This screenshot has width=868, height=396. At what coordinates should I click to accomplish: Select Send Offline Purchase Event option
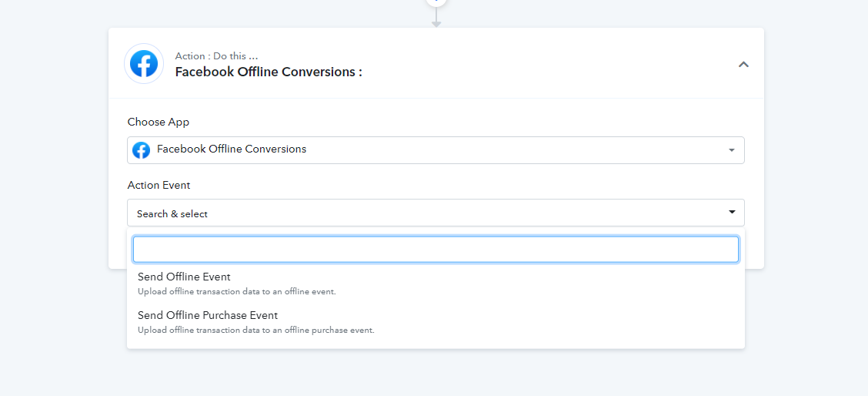(x=436, y=322)
